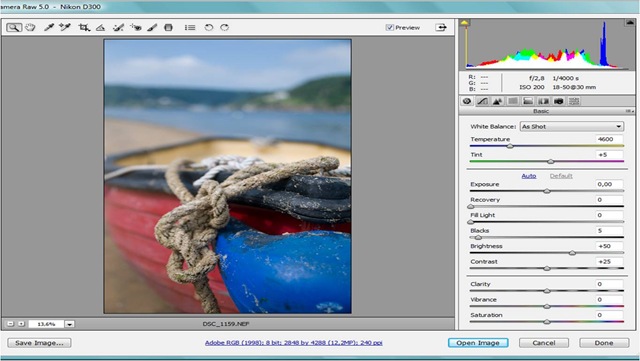Click the boat photo preview
This screenshot has width=640, height=361.
point(227,176)
